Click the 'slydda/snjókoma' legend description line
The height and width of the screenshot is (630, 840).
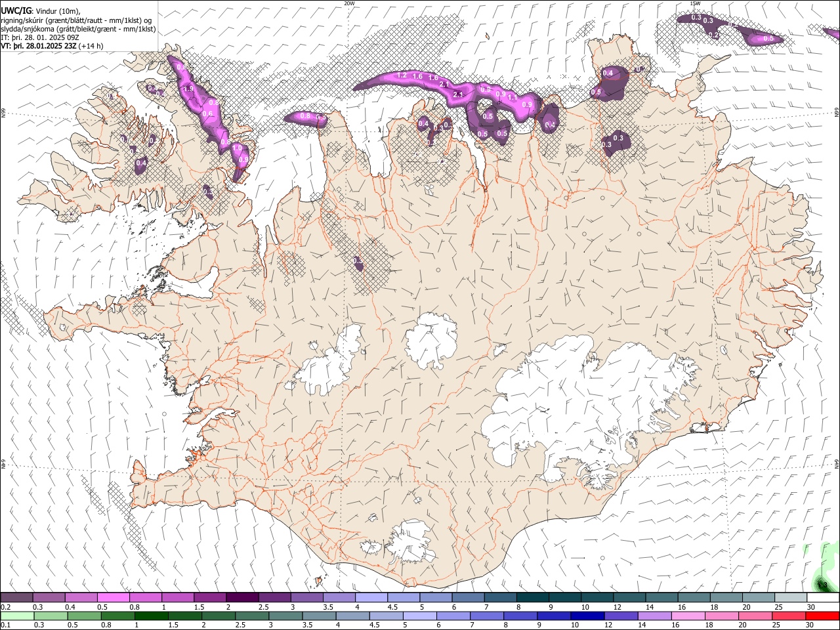click(78, 29)
